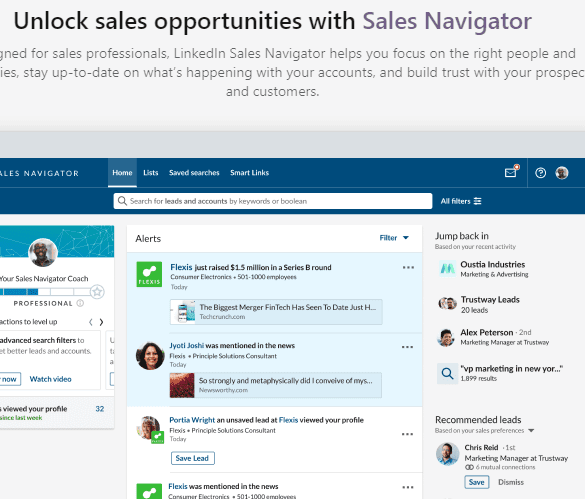Click the Flexis logo on mentioned-in-news alert
Image resolution: width=585 pixels, height=499 pixels.
[149, 491]
